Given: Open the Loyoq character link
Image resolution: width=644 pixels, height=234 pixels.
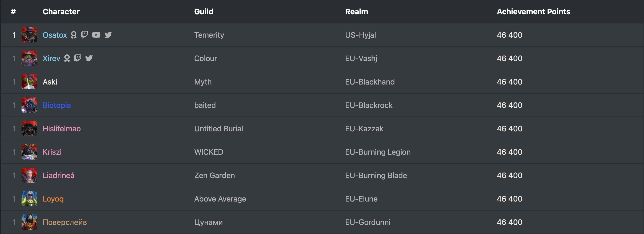Looking at the screenshot, I should (53, 199).
